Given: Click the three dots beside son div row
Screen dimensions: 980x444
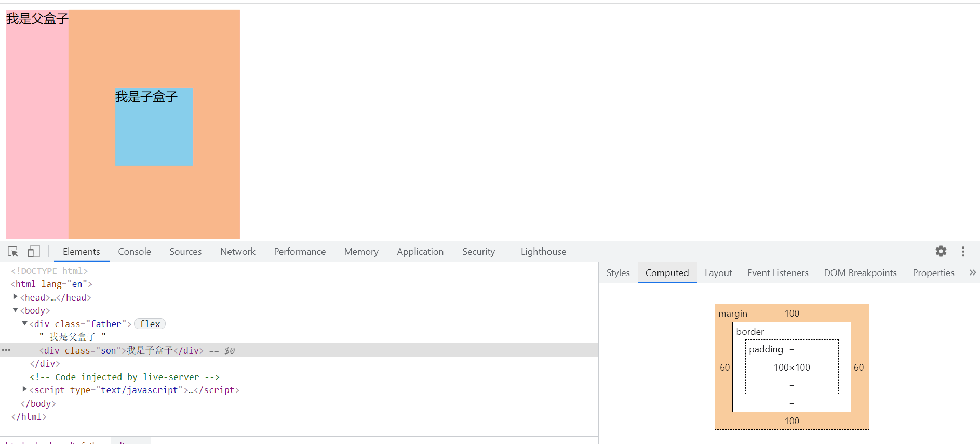Looking at the screenshot, I should 6,350.
